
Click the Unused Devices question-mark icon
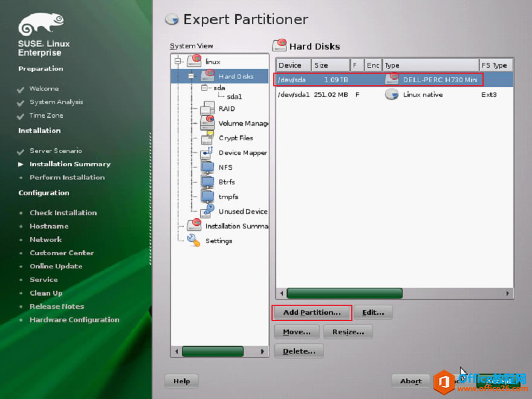point(207,211)
